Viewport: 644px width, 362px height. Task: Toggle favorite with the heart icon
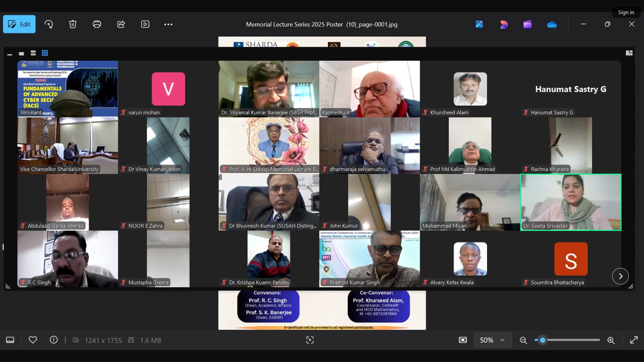click(x=33, y=340)
